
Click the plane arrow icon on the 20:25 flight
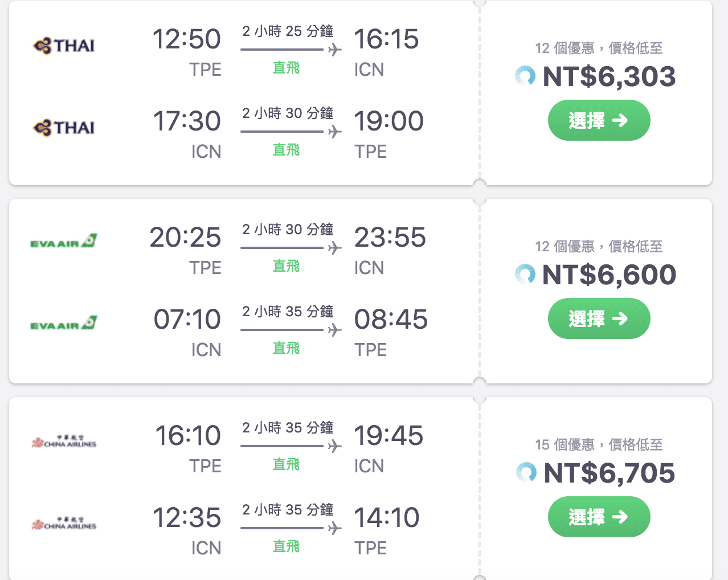pyautogui.click(x=335, y=248)
